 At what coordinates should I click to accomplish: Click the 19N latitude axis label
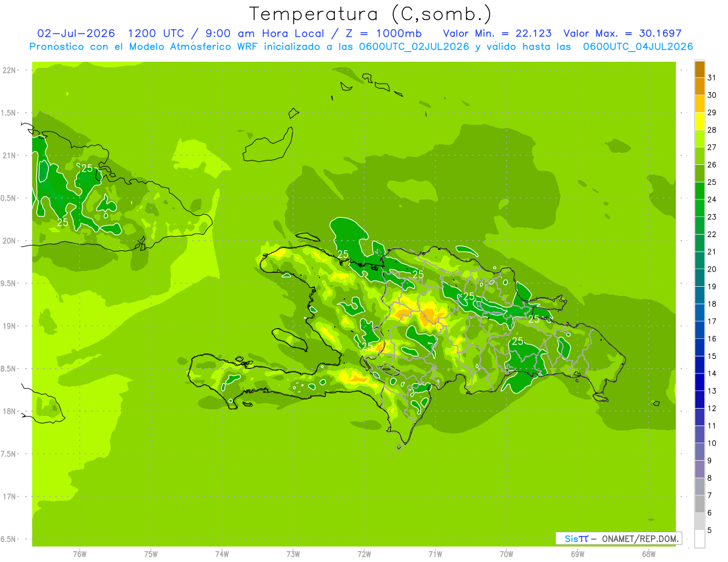pyautogui.click(x=8, y=326)
